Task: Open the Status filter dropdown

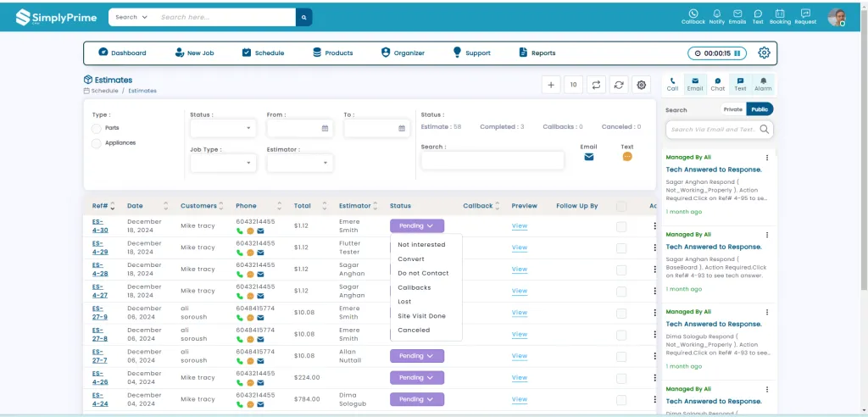Action: 223,129
